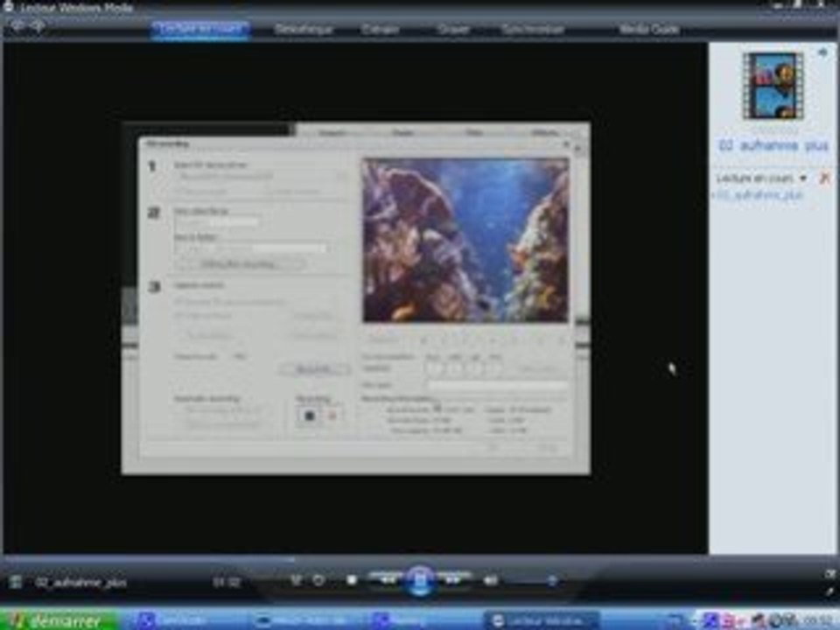Skip to the next track

[x=453, y=579]
